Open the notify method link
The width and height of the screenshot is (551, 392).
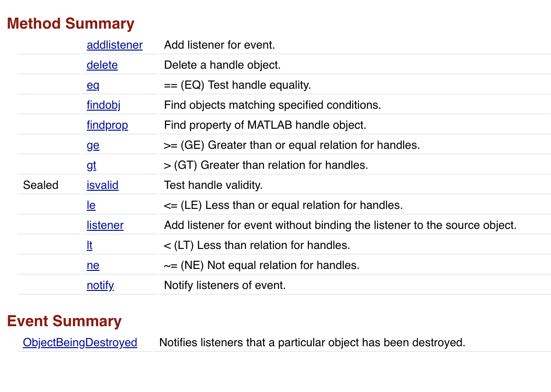pos(101,286)
